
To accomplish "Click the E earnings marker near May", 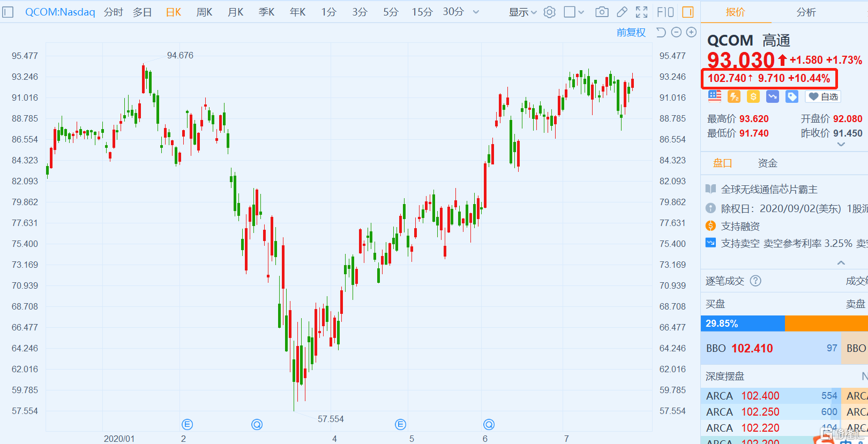I will (x=401, y=425).
